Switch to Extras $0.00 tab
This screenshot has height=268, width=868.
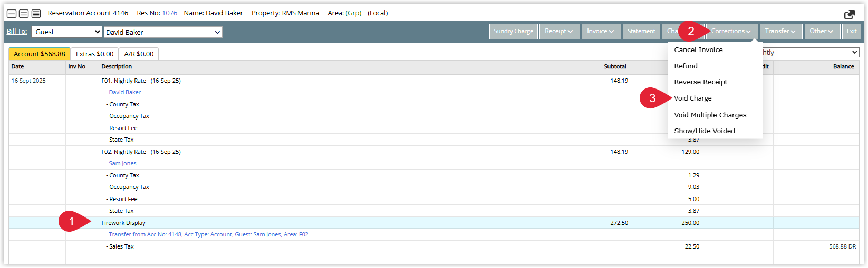[94, 54]
